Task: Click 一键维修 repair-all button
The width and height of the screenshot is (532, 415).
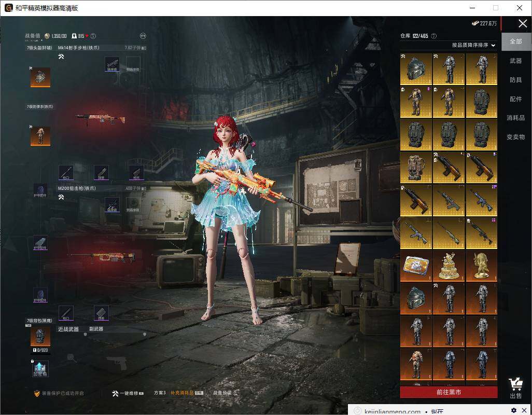Action: tap(128, 393)
